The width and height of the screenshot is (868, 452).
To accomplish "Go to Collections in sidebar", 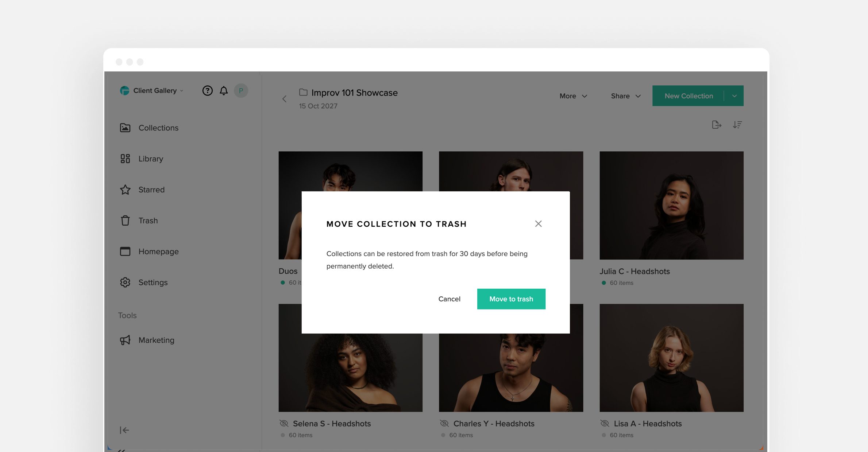I will tap(149, 128).
